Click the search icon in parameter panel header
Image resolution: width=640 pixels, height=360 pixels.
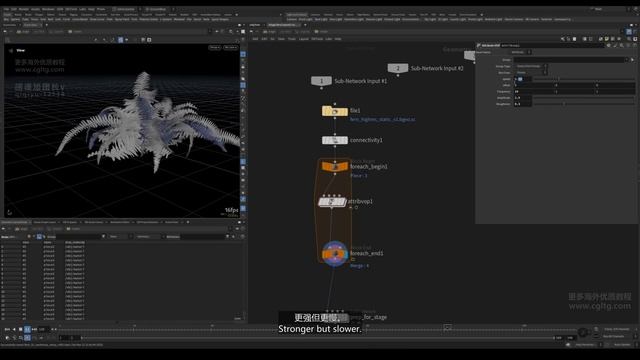tap(622, 45)
